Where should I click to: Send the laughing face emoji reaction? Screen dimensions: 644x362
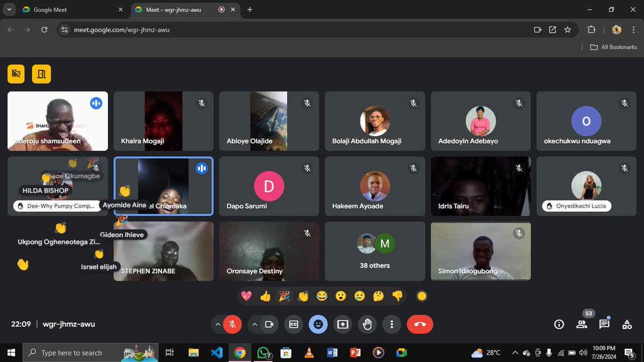coord(322,295)
